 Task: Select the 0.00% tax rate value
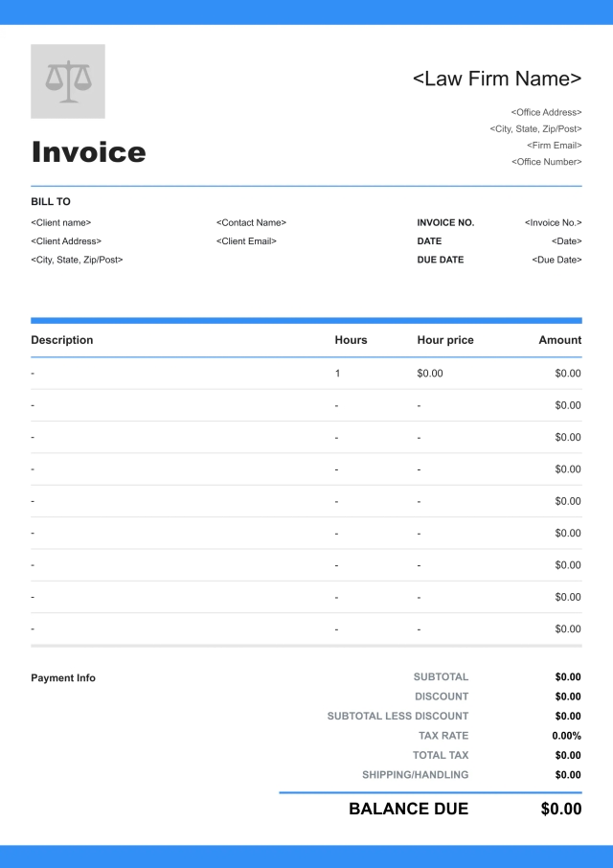pos(566,736)
